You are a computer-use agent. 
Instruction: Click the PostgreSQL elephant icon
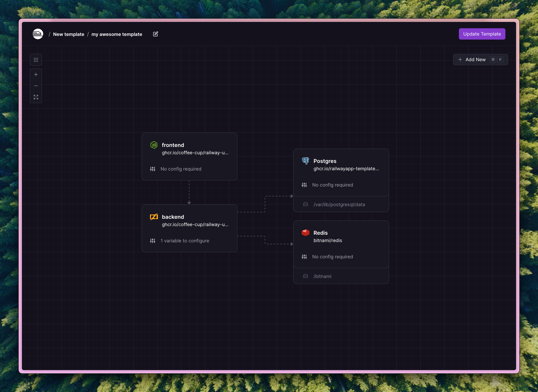(x=306, y=160)
